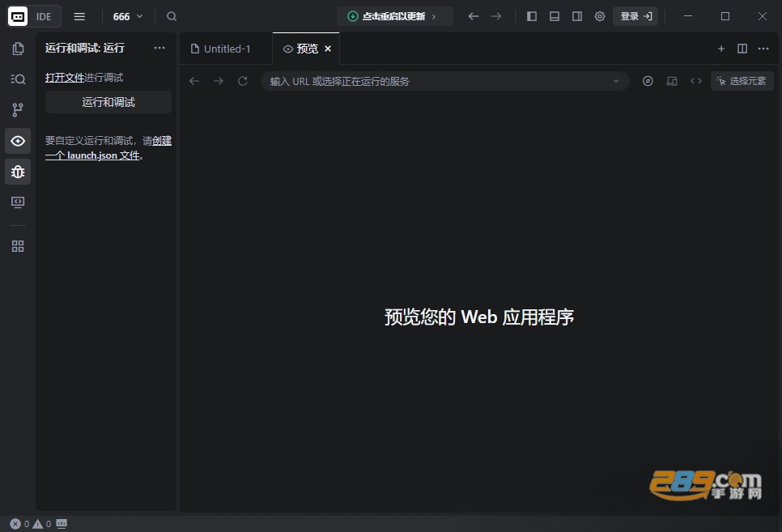Toggle responsive device view icon

[x=672, y=81]
